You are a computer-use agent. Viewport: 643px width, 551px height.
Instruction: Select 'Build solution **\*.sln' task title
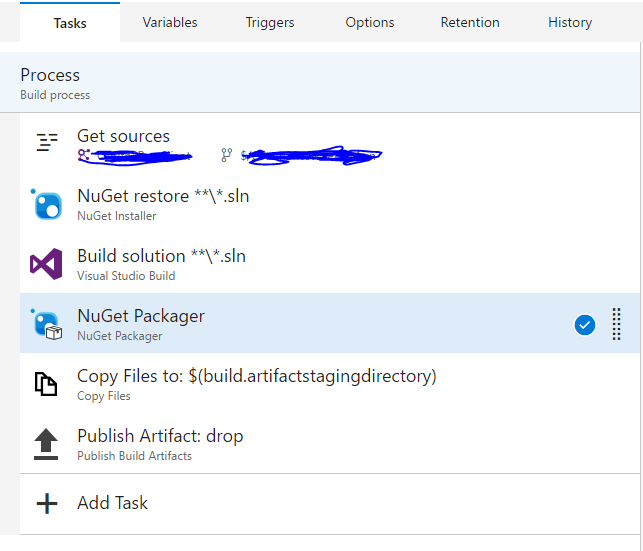pos(162,256)
